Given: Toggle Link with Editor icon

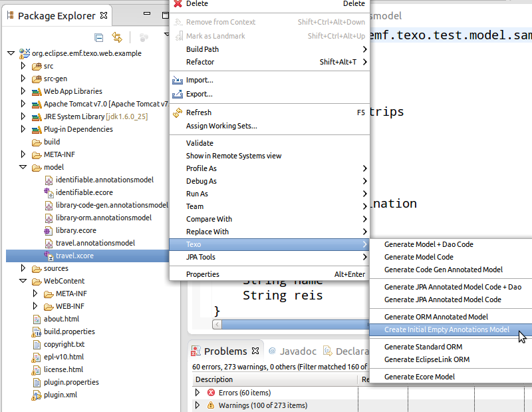Looking at the screenshot, I should point(117,37).
